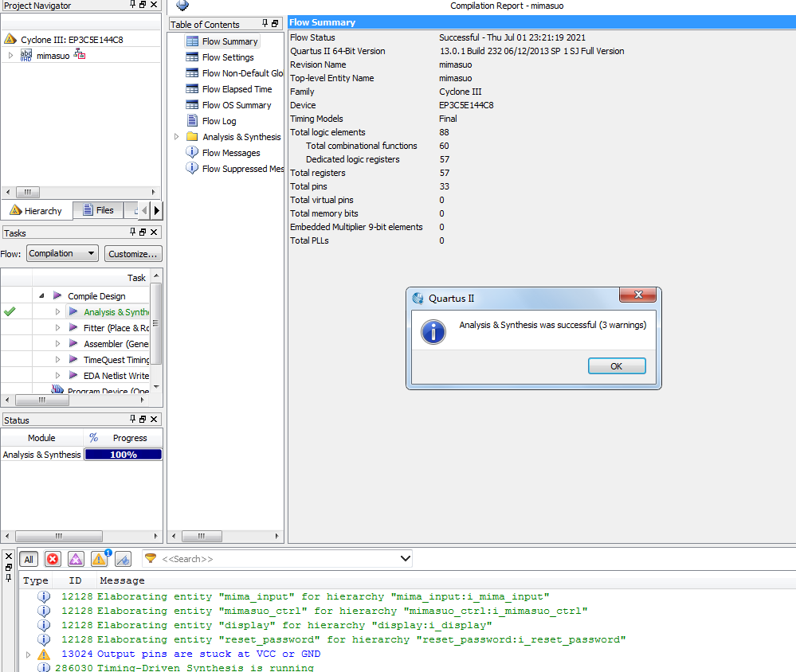Open the Flow Log report
796x672 pixels.
point(218,121)
